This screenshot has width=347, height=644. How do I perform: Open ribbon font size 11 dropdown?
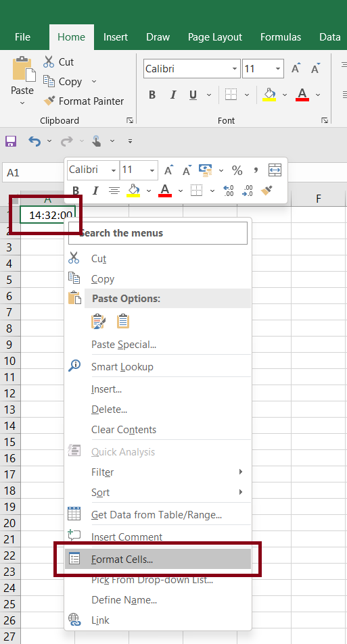tap(278, 69)
